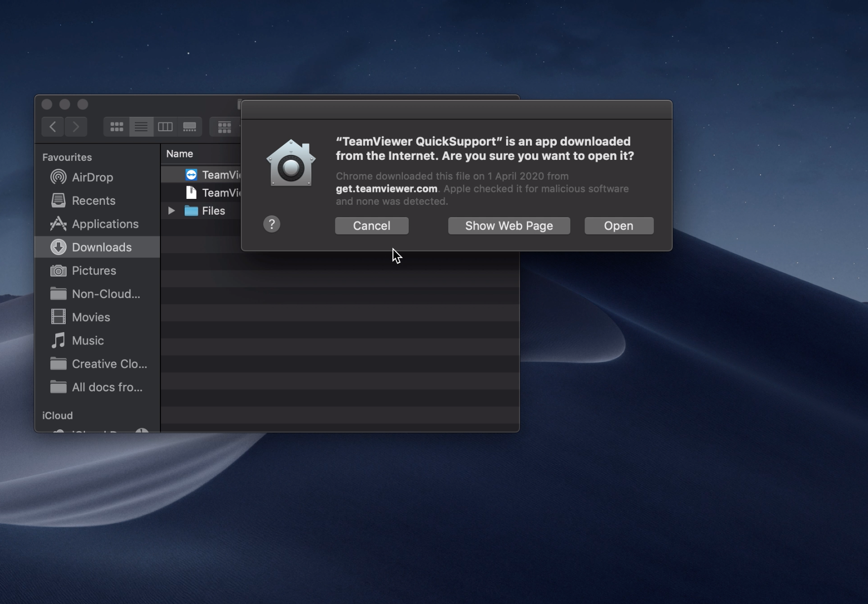Select the Files folder in the list
The image size is (868, 604).
coord(212,211)
